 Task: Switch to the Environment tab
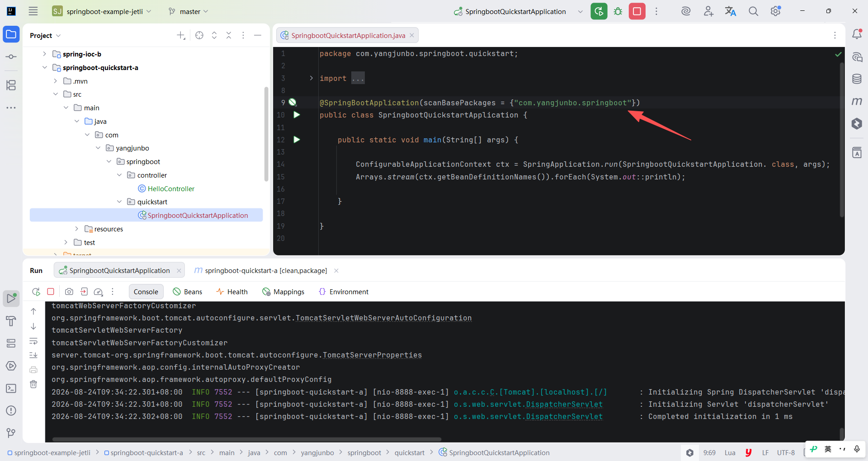point(344,292)
